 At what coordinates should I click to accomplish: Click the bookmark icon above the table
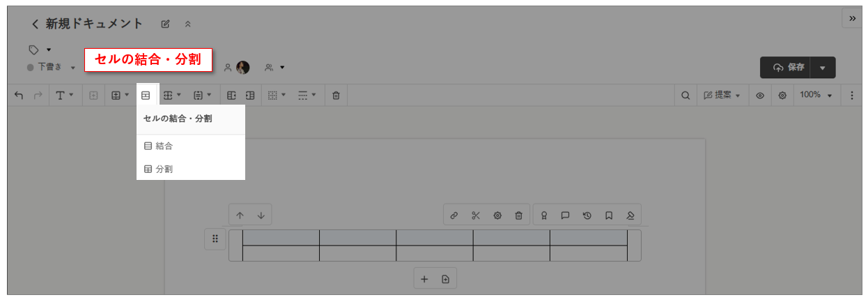click(609, 216)
